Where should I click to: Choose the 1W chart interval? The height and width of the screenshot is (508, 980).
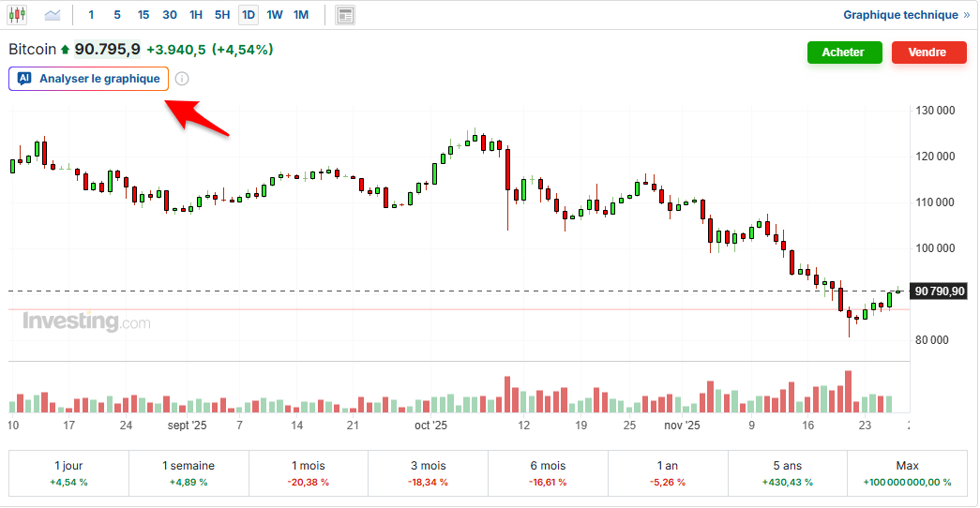(x=274, y=15)
